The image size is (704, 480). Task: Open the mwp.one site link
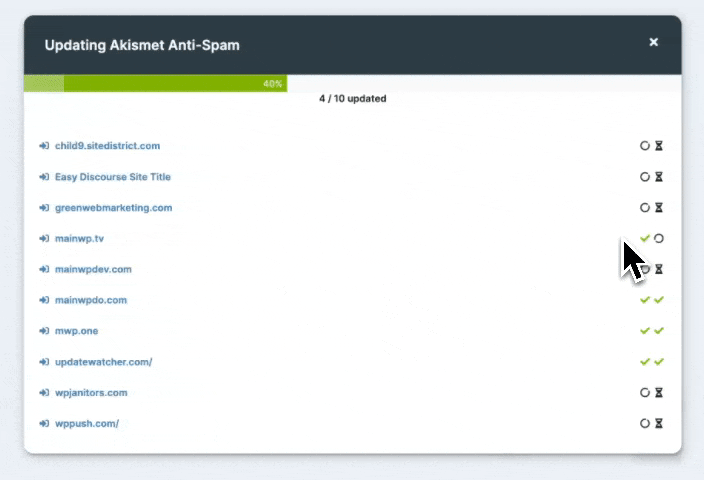point(76,331)
